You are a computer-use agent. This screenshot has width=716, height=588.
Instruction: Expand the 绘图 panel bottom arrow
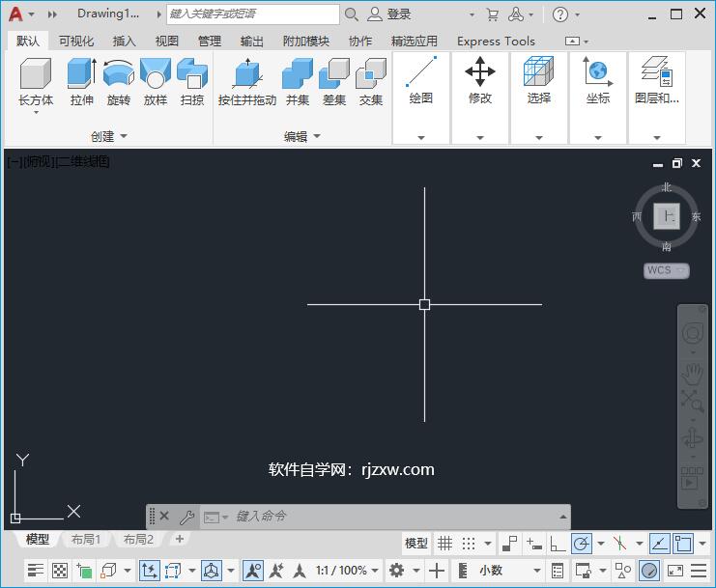421,137
